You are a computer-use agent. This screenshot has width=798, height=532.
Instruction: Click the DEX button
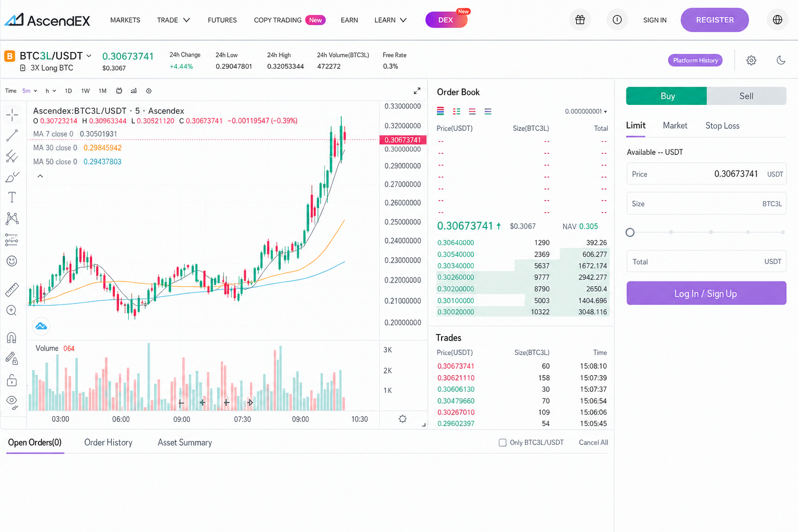(x=446, y=20)
